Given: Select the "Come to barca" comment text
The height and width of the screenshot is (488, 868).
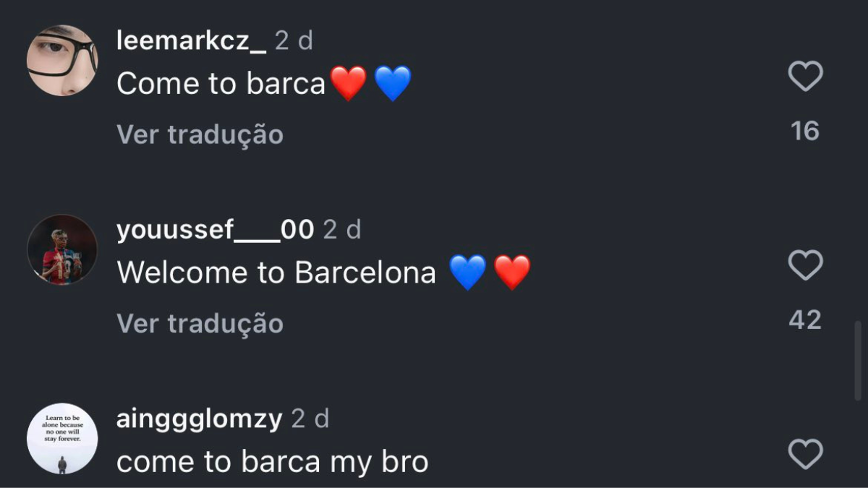Looking at the screenshot, I should tap(221, 84).
